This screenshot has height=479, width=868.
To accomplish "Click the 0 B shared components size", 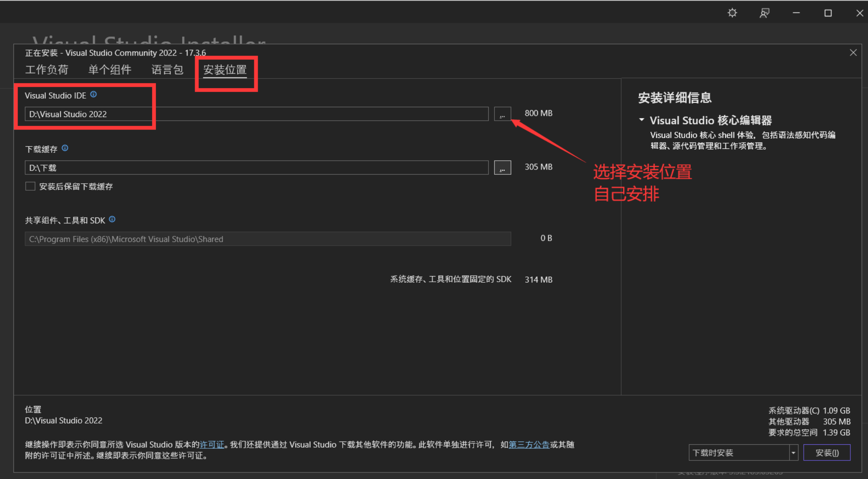I will coord(546,238).
